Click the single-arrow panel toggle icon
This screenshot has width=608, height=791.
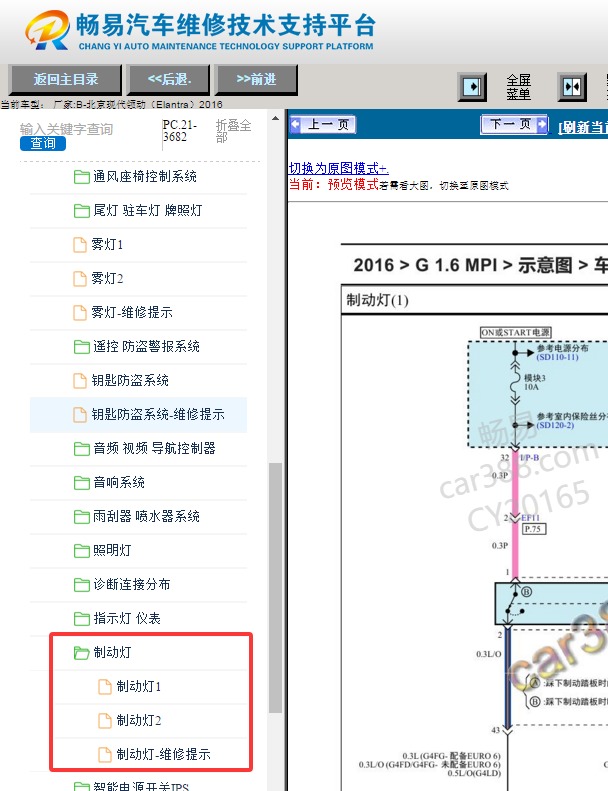pyautogui.click(x=472, y=87)
